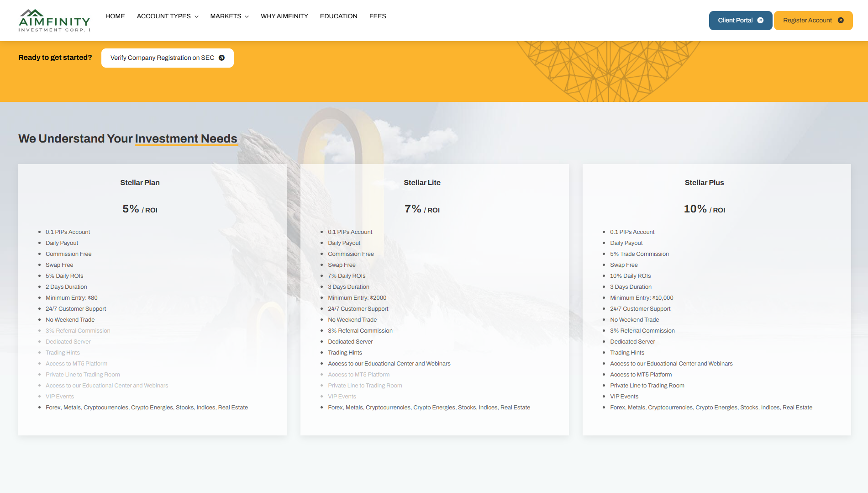
Task: Open the Home menu item
Action: [115, 16]
